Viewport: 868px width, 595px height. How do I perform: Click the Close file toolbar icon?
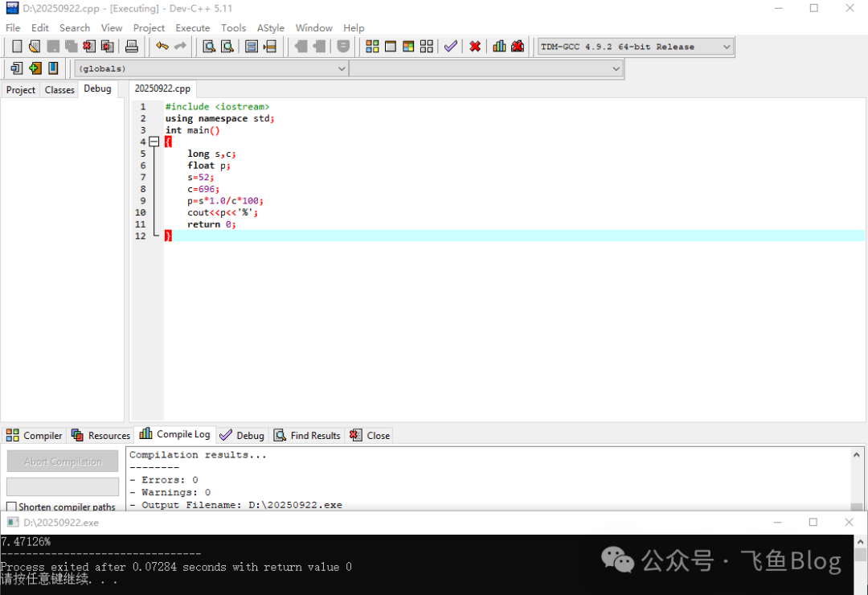point(89,47)
